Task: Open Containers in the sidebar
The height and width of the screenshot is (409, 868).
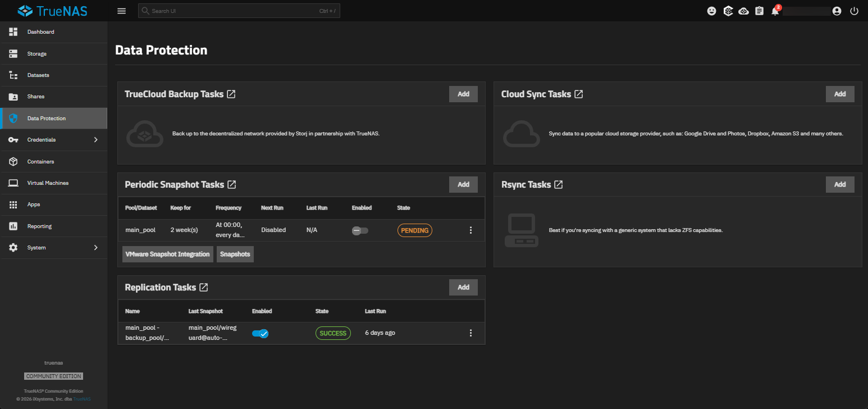Action: point(54,162)
